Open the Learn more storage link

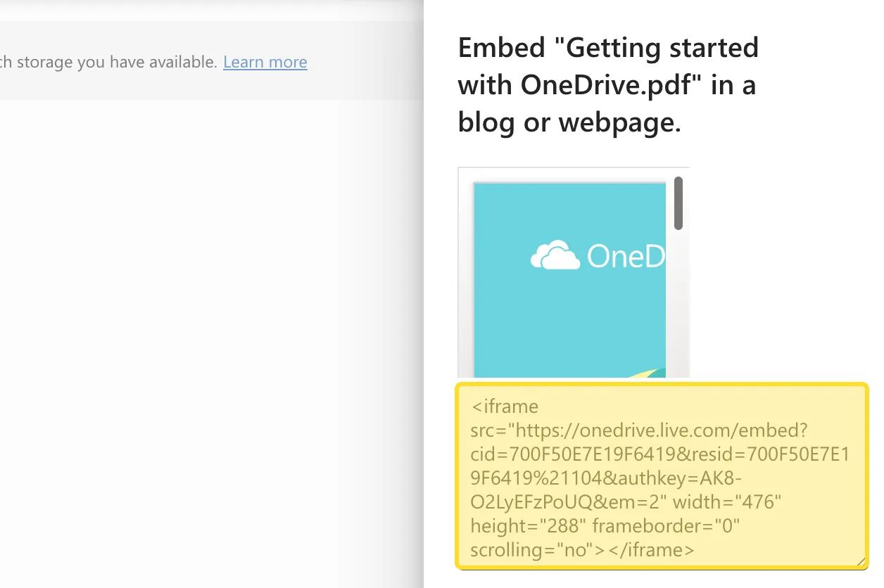(x=265, y=62)
